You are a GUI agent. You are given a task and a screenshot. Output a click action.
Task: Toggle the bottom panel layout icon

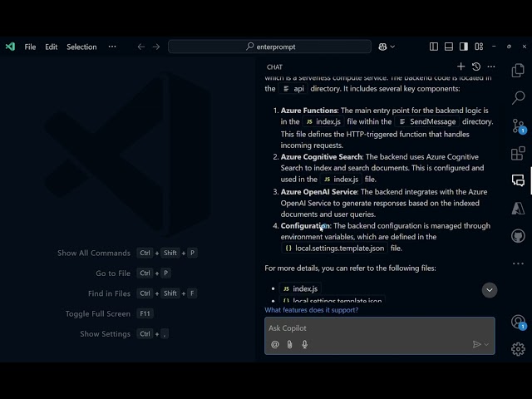449,47
